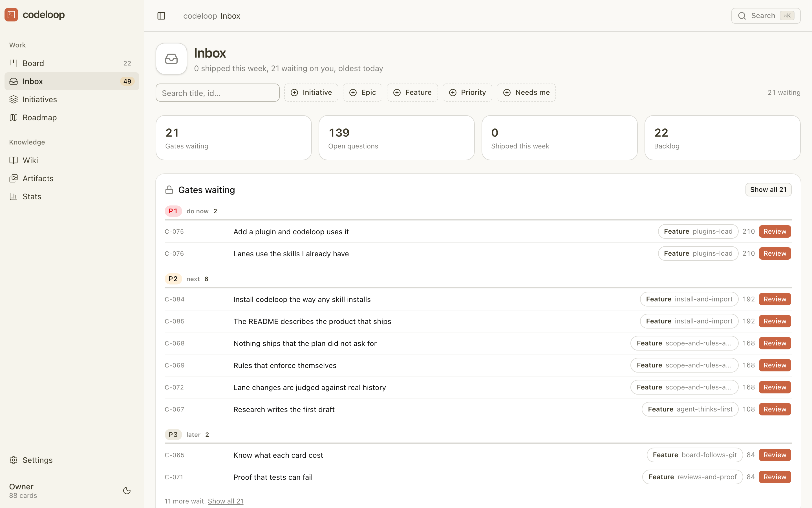Click the Artifacts icon in sidebar
Viewport: 812px width, 508px height.
pyautogui.click(x=14, y=178)
